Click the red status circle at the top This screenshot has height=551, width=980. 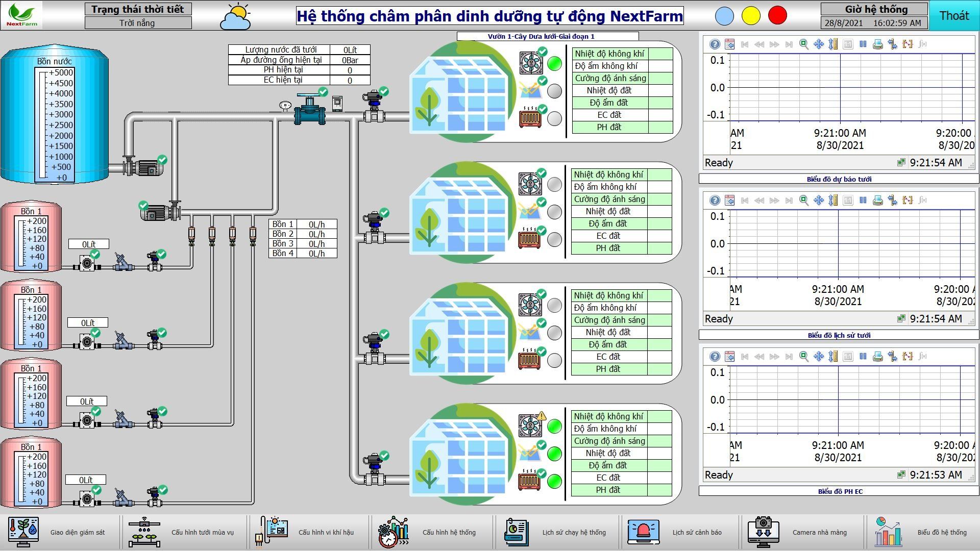pos(777,16)
